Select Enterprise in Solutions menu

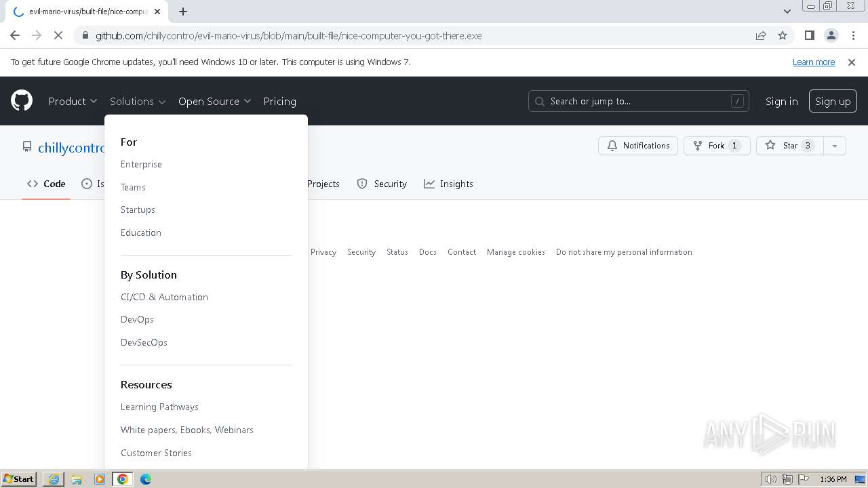pyautogui.click(x=141, y=164)
